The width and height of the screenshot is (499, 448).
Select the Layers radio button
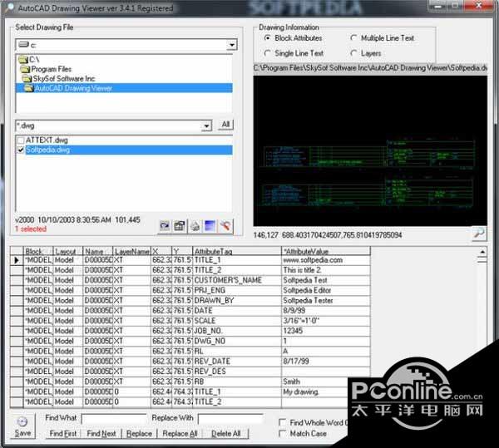pos(353,53)
